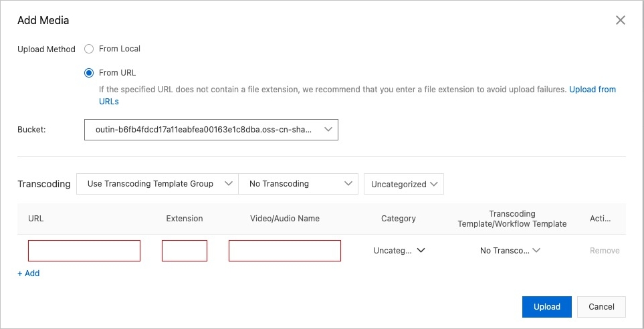Click Remove in the Actions column
The image size is (644, 329).
coord(605,251)
